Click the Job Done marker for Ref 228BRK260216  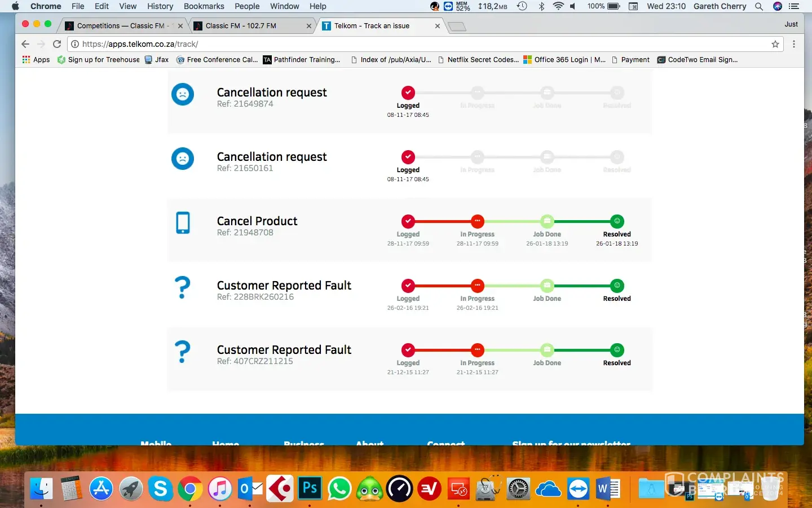pos(547,286)
